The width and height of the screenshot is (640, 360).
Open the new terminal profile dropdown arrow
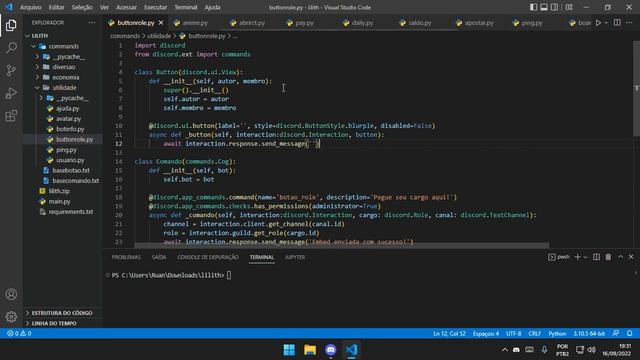click(585, 257)
